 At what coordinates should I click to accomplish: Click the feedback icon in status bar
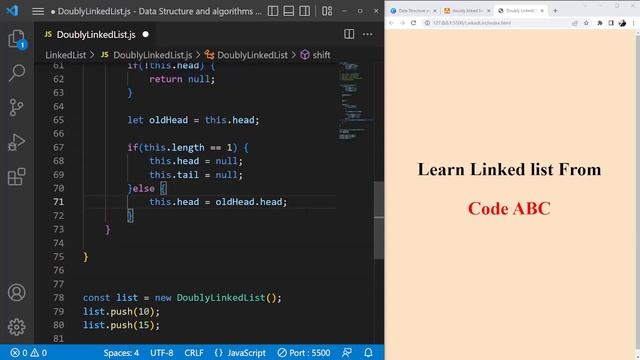point(347,353)
